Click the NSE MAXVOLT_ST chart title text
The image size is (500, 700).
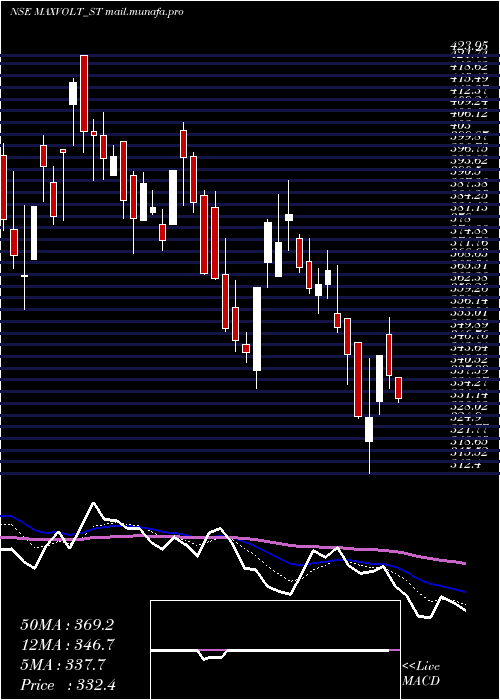97,12
